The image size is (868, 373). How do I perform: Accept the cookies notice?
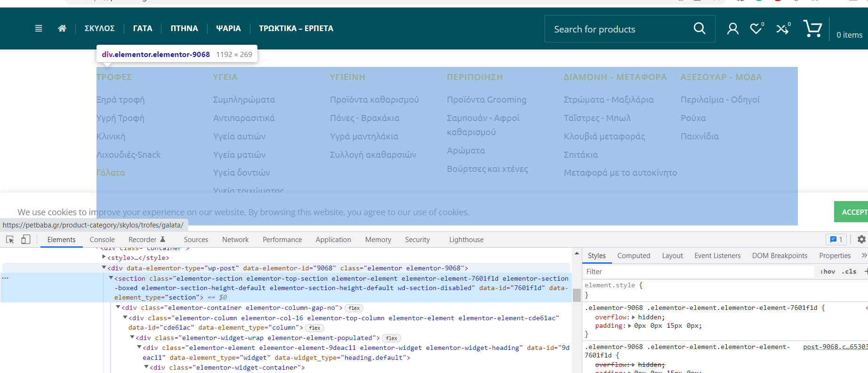pyautogui.click(x=851, y=211)
